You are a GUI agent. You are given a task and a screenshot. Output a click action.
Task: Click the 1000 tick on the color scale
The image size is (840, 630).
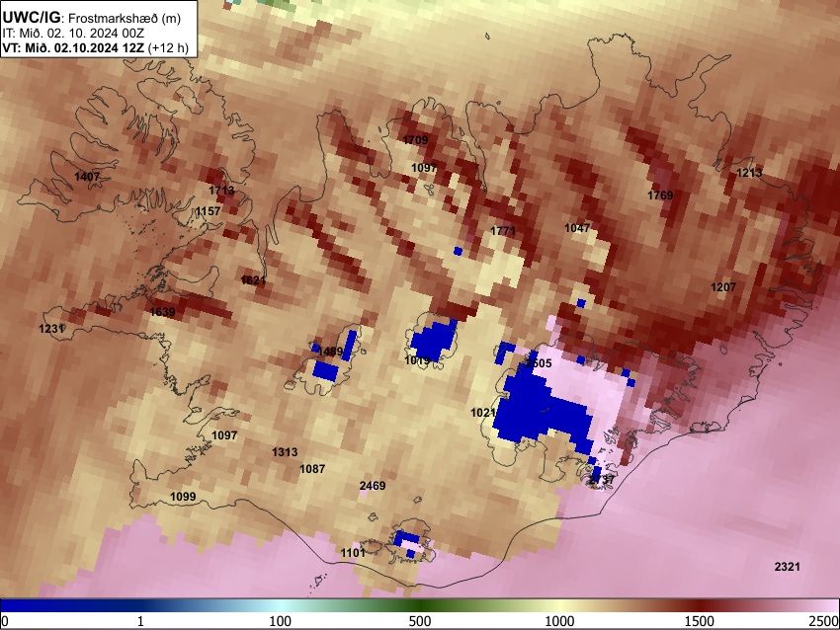559,621
